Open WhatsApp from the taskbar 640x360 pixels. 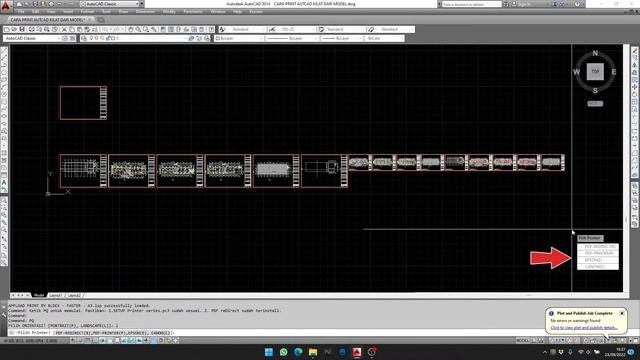point(284,352)
